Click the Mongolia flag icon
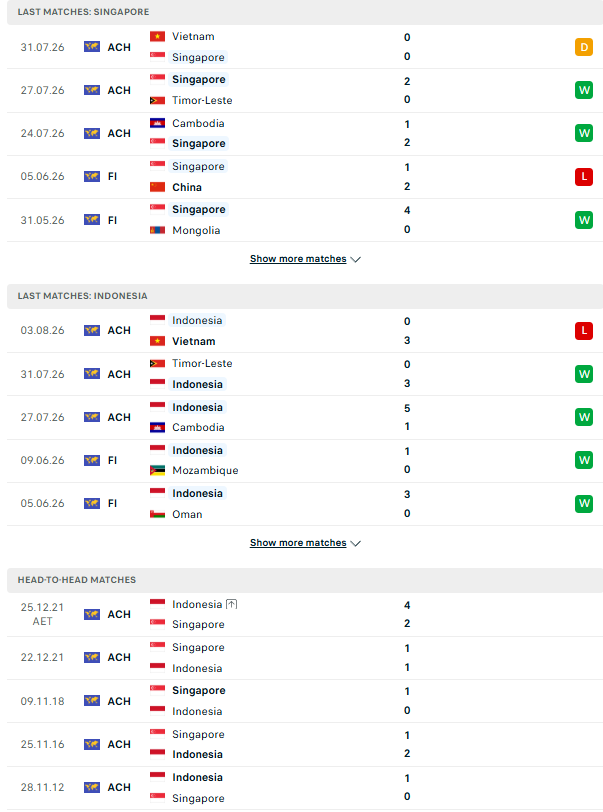 click(157, 230)
